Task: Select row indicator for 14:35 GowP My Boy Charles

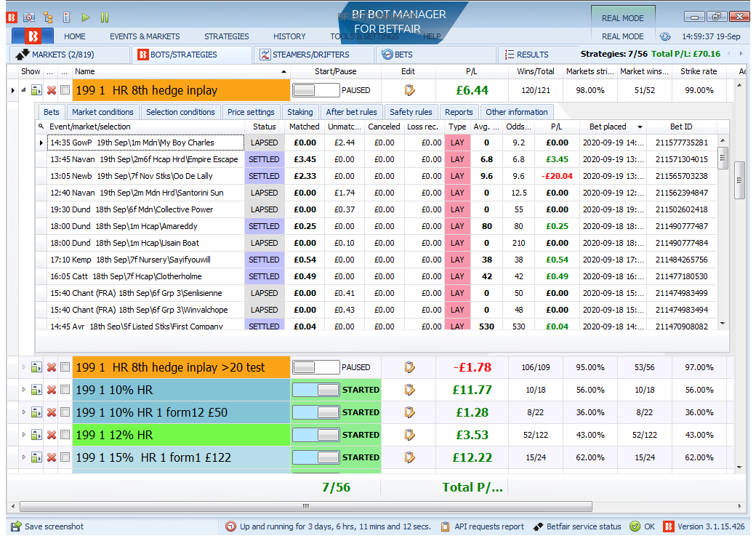Action: [41, 143]
